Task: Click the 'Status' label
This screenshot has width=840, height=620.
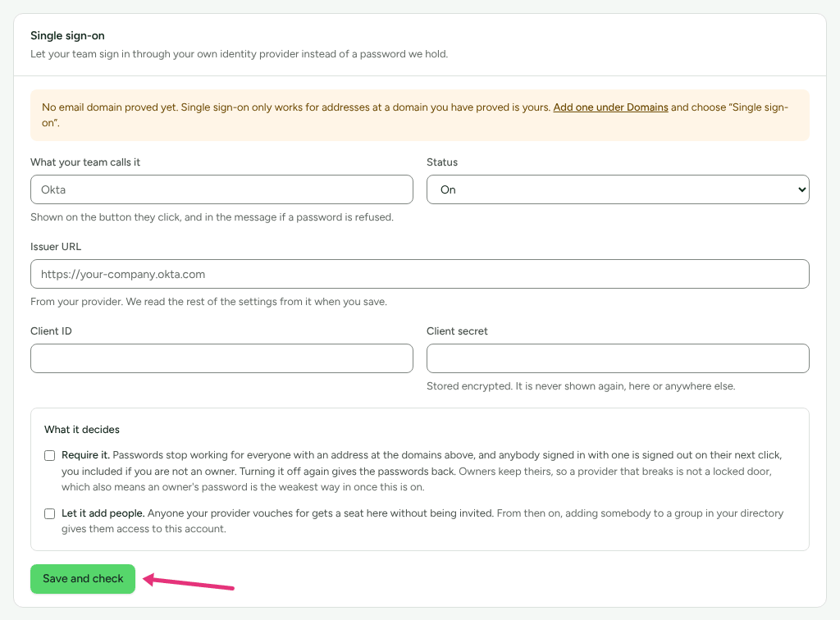Action: (442, 162)
